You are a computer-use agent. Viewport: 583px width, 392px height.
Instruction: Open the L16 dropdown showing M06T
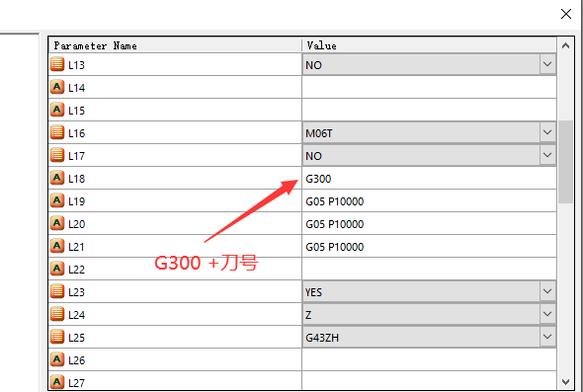tap(547, 132)
